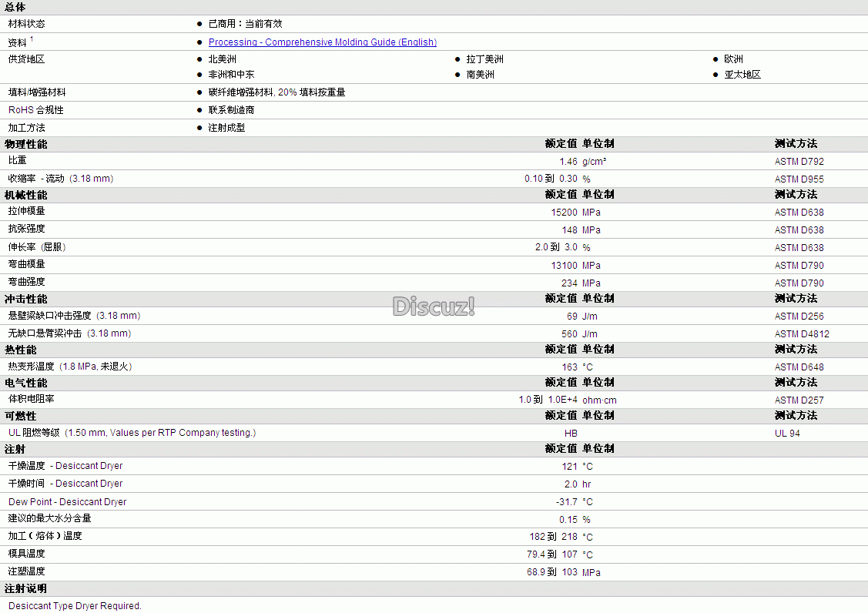Click the 干燥时间 - Desiccant Dryer label
868x613 pixels.
pyautogui.click(x=65, y=484)
